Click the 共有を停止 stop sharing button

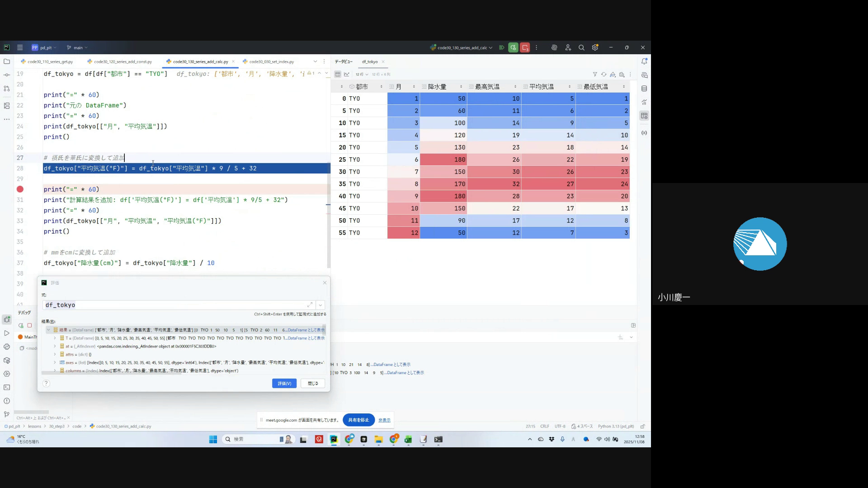click(x=359, y=420)
